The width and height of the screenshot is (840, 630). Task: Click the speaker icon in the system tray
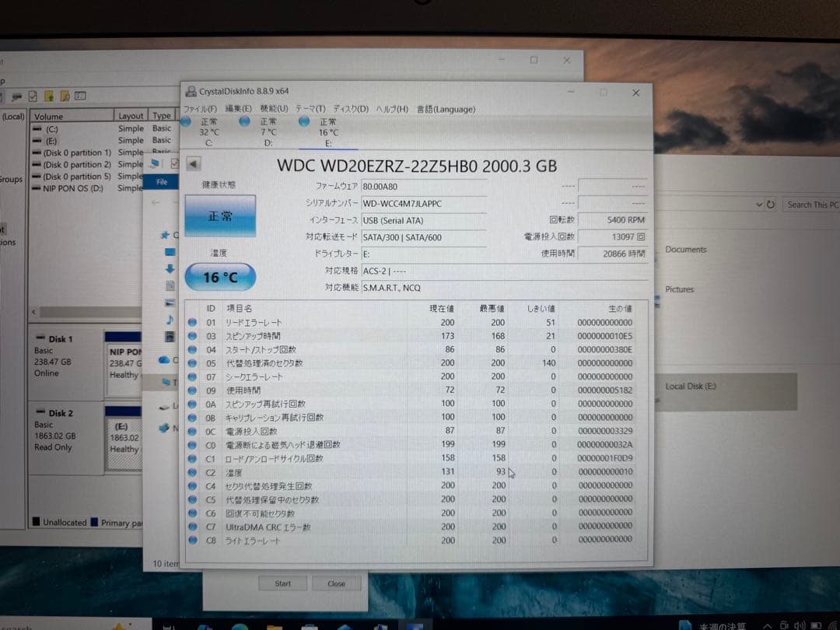(x=800, y=625)
